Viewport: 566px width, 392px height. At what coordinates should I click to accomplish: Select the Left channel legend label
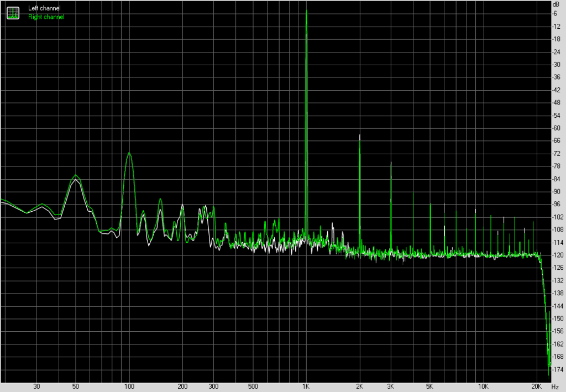click(44, 8)
